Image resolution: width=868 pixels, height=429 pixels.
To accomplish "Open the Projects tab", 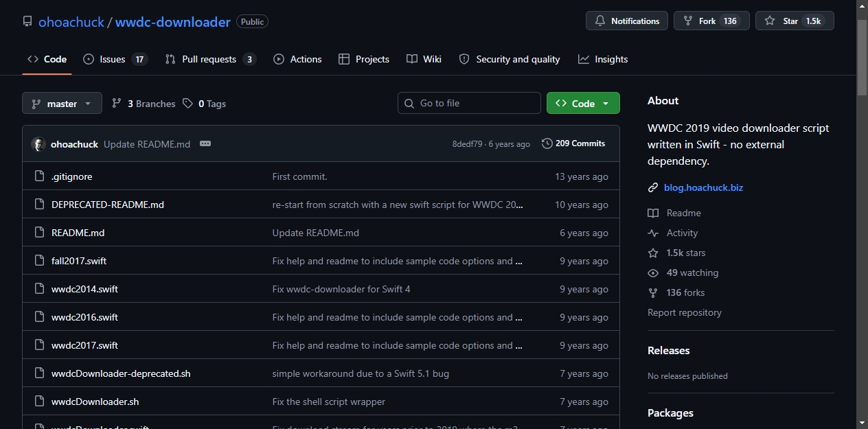I will pyautogui.click(x=364, y=59).
